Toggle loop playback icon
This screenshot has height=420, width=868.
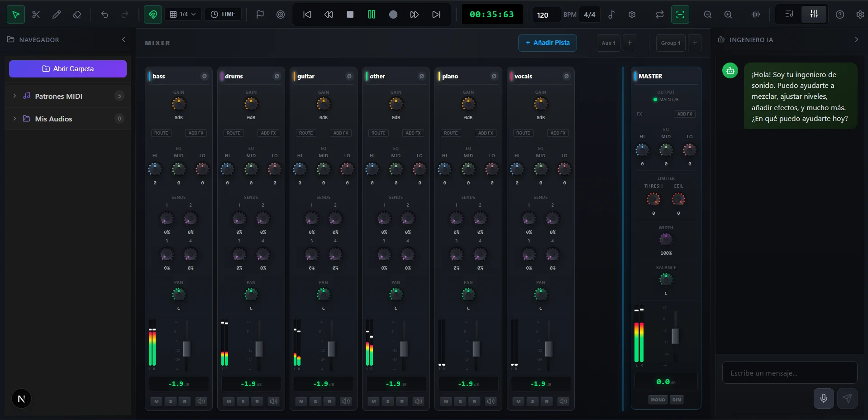pos(659,14)
